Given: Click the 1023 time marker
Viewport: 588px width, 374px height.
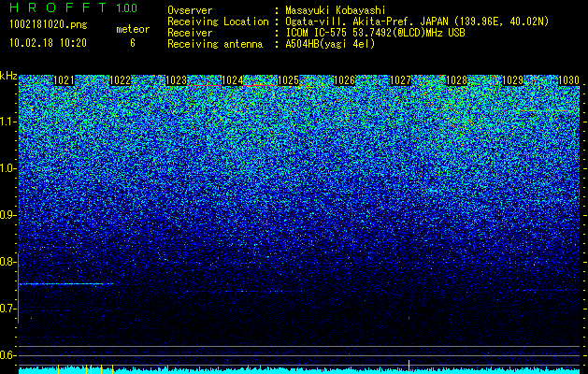Looking at the screenshot, I should coord(177,80).
